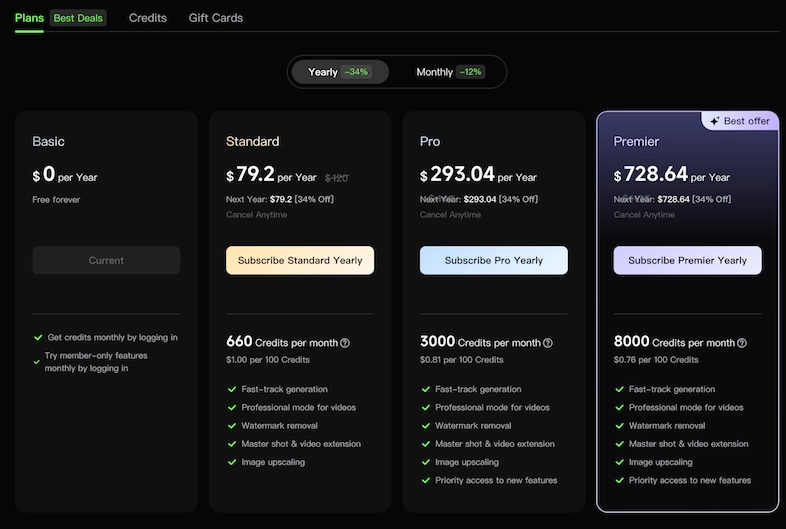Viewport: 786px width, 529px height.
Task: Click 'Next Year: $728.64 [34% Off]' text
Action: pos(672,199)
